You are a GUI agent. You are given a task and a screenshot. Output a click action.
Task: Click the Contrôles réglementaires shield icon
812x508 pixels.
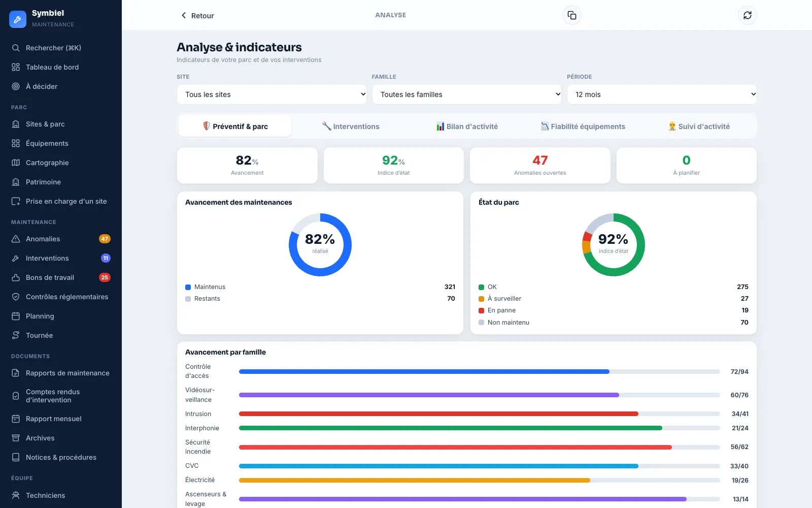tap(16, 297)
